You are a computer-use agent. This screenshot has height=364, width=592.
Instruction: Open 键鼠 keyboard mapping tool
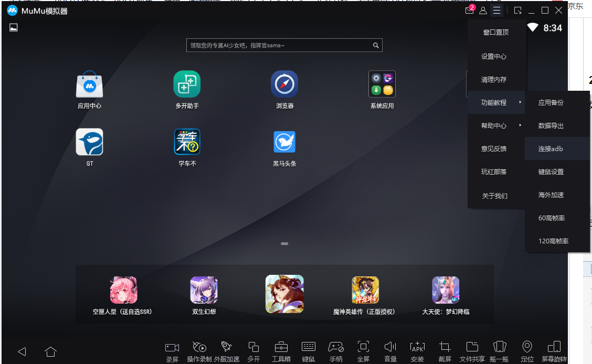[309, 352]
